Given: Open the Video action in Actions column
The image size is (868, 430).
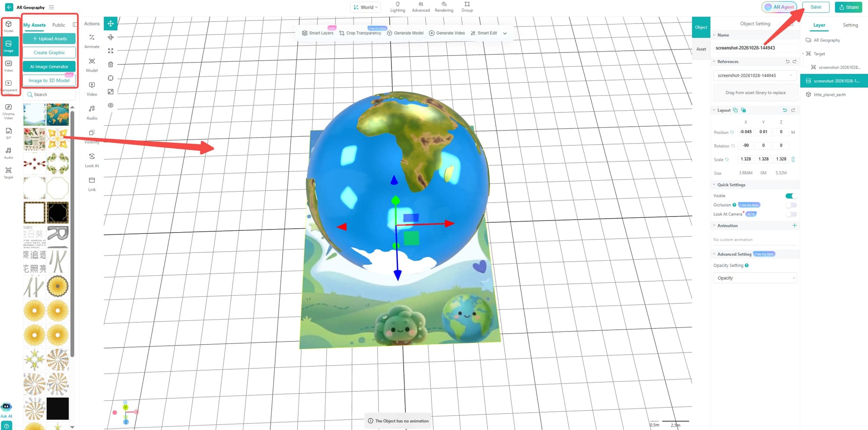Looking at the screenshot, I should click(92, 89).
